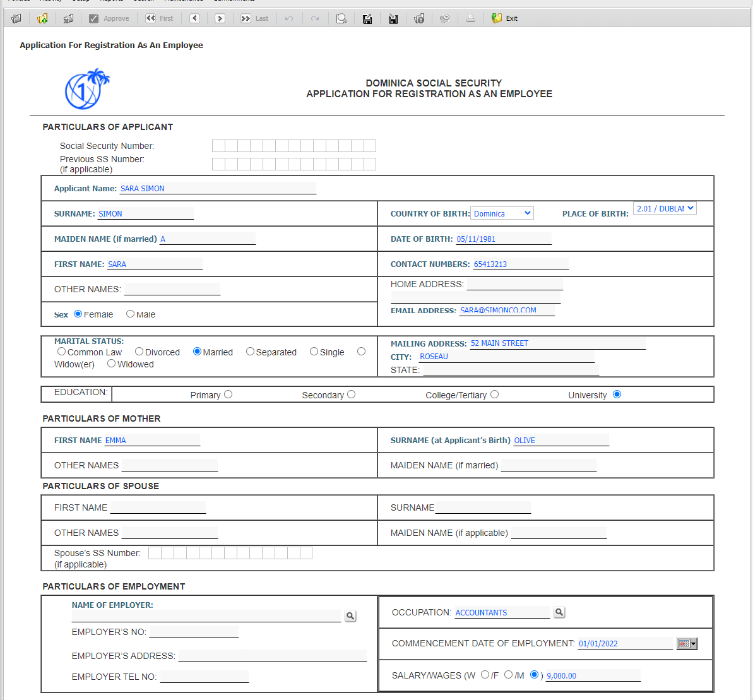The image size is (753, 700).
Task: Open calendar picker for commencement date
Action: point(687,644)
